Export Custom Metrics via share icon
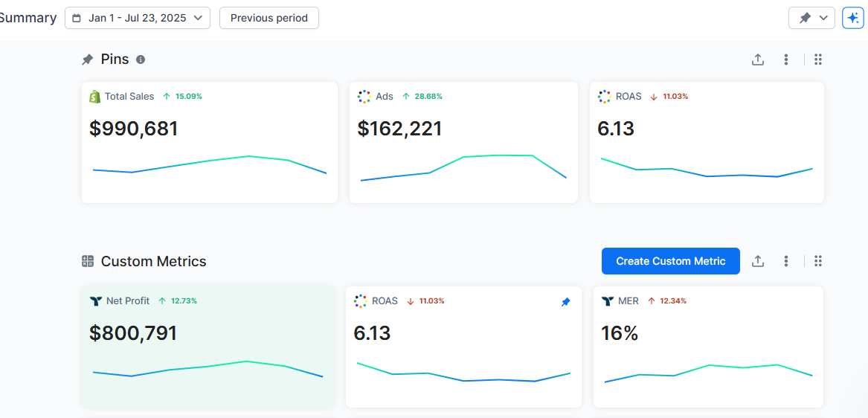 click(x=758, y=261)
